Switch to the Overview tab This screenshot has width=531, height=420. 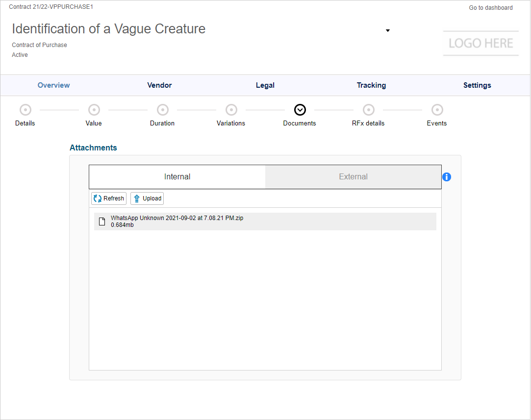(x=53, y=85)
